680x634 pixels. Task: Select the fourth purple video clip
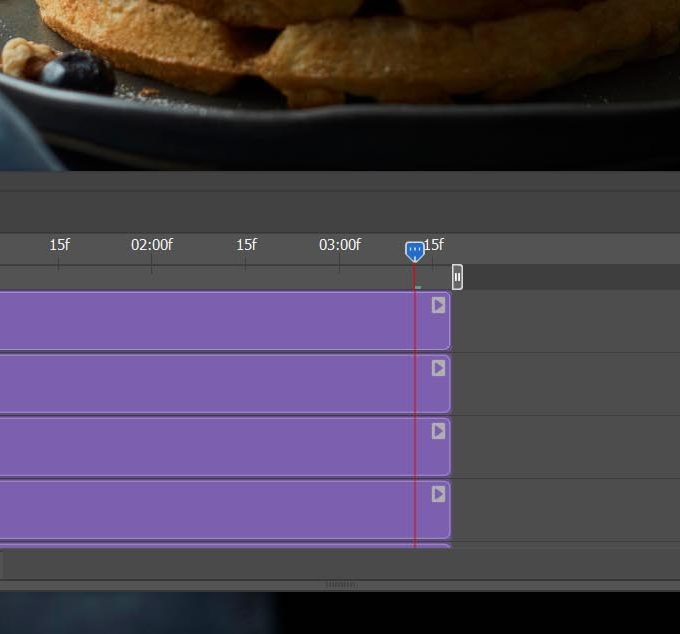(x=225, y=509)
